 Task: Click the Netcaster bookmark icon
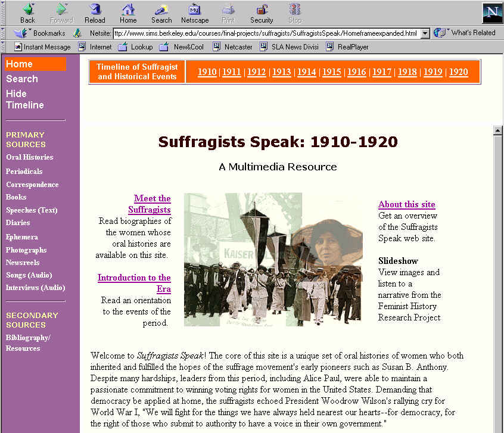pos(217,46)
